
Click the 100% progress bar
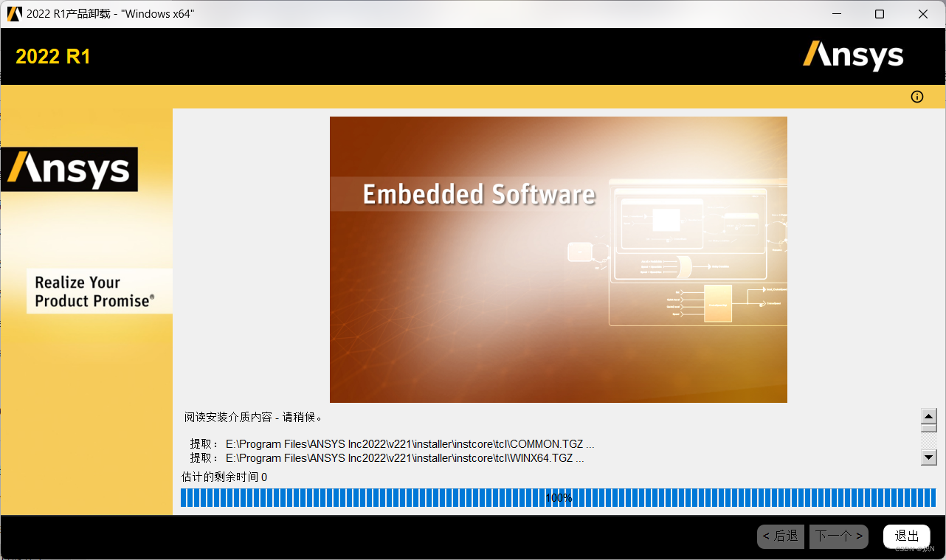point(558,497)
